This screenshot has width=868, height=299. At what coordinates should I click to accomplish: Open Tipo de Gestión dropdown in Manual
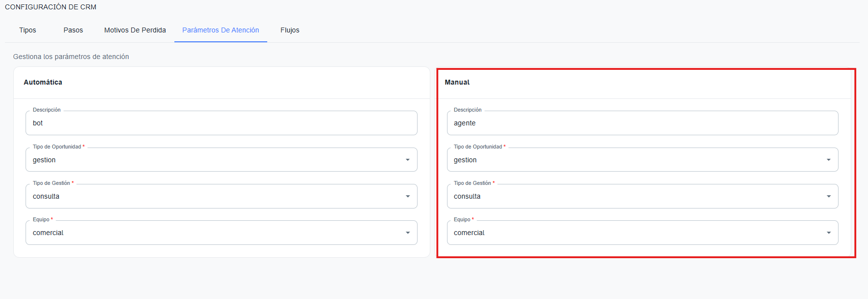[643, 196]
